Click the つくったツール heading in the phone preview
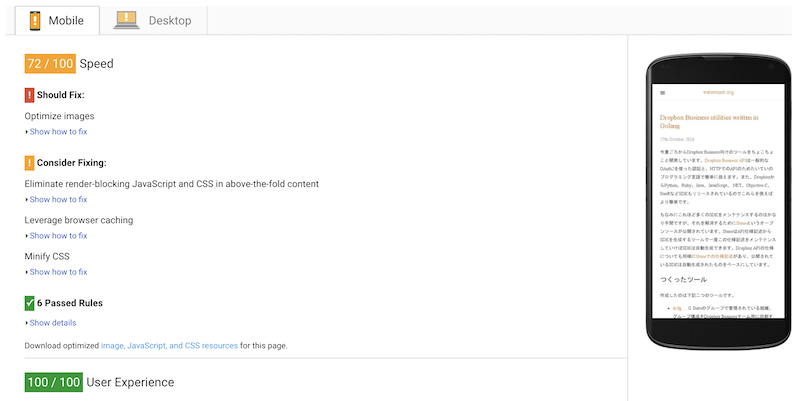Image resolution: width=800 pixels, height=401 pixels. (x=684, y=279)
